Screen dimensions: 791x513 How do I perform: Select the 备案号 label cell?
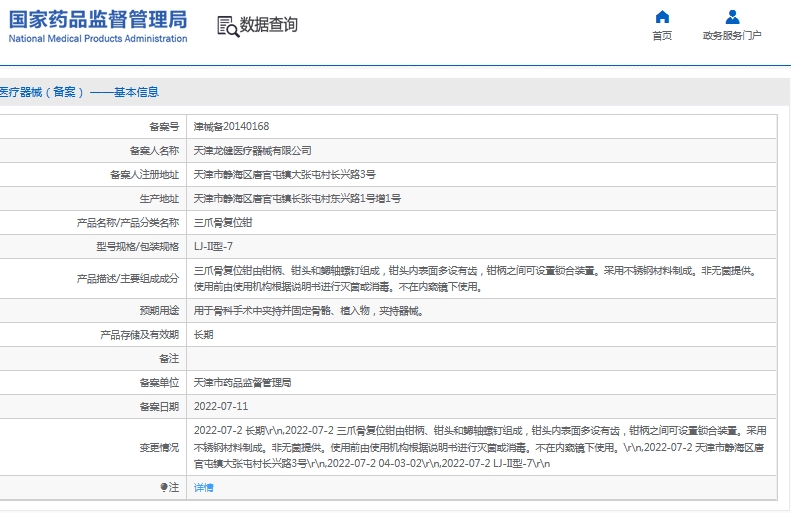93,127
